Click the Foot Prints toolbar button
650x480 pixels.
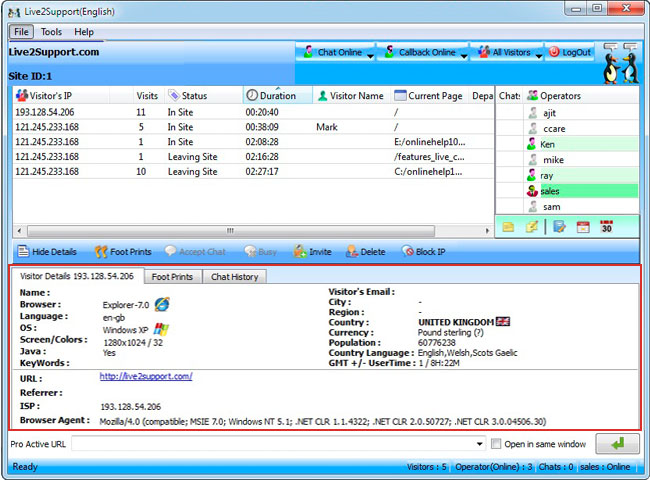click(x=123, y=252)
